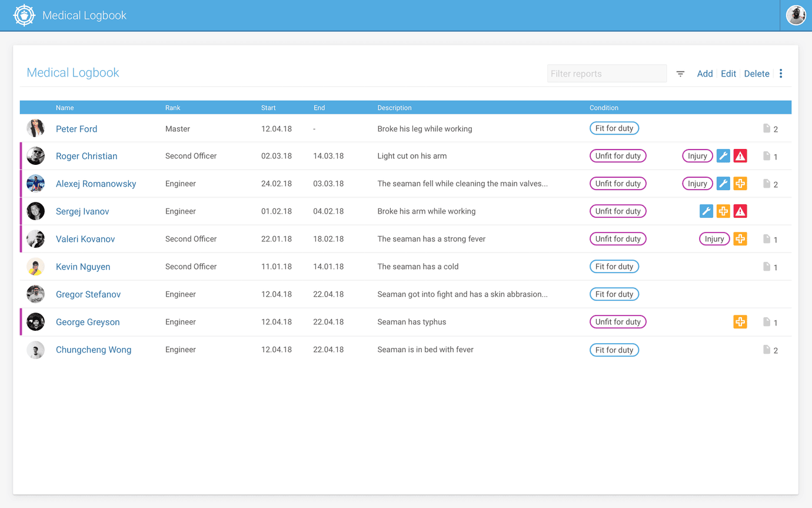Image resolution: width=812 pixels, height=508 pixels.
Task: Click the red warning icon for Roger Christian
Action: click(740, 156)
